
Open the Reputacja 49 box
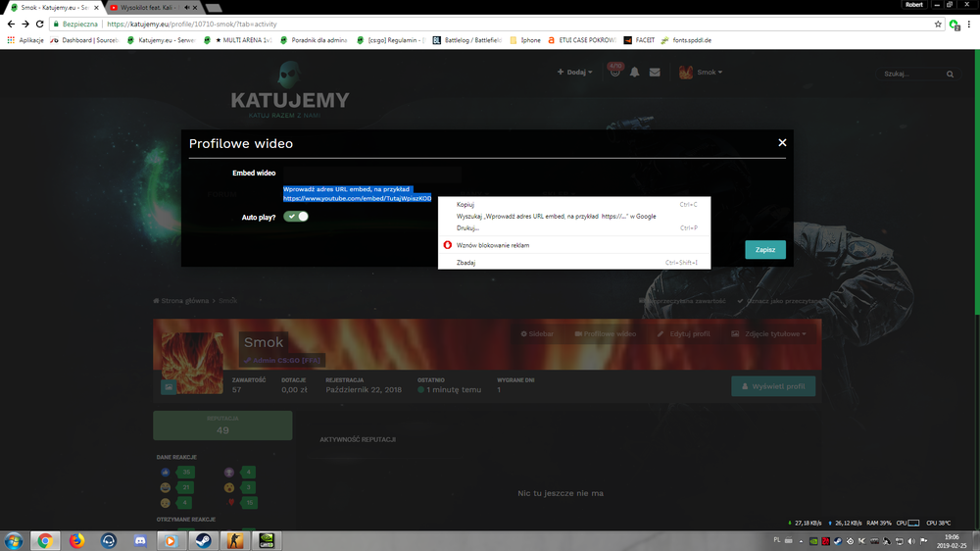coord(222,426)
